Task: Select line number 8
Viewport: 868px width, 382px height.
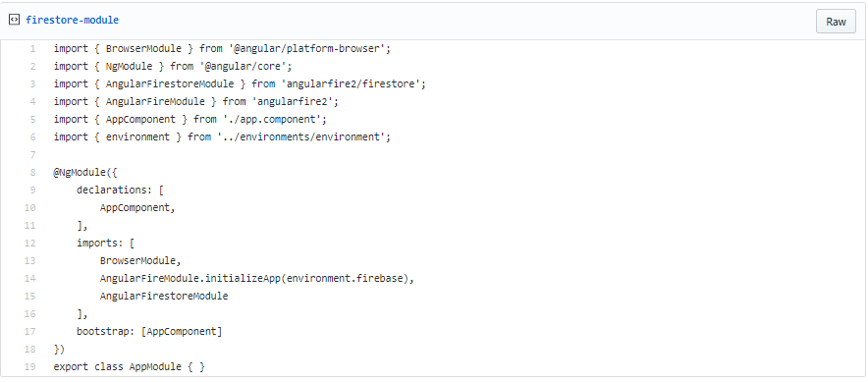Action: (x=32, y=172)
